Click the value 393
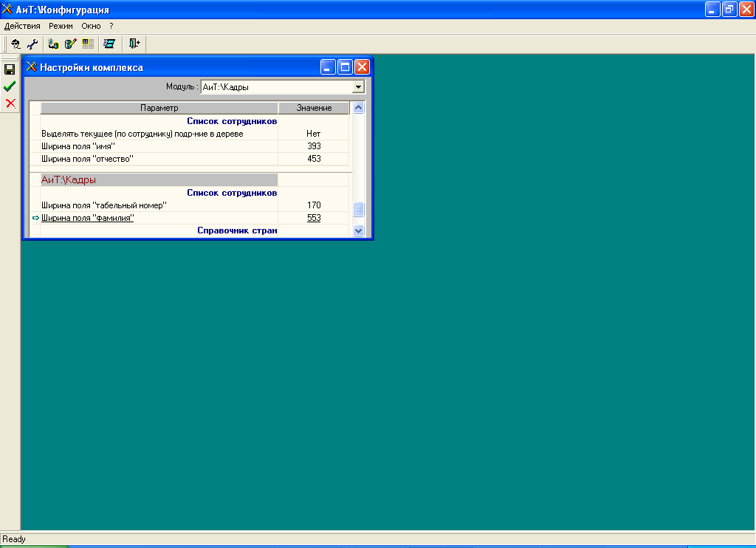Image resolution: width=756 pixels, height=548 pixels. 314,146
